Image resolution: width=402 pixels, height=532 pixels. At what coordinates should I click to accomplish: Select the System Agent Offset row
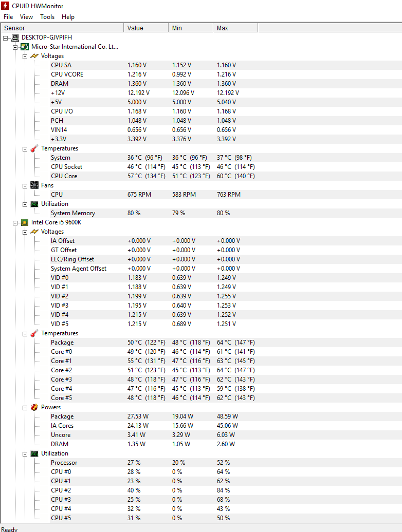tap(226, 269)
